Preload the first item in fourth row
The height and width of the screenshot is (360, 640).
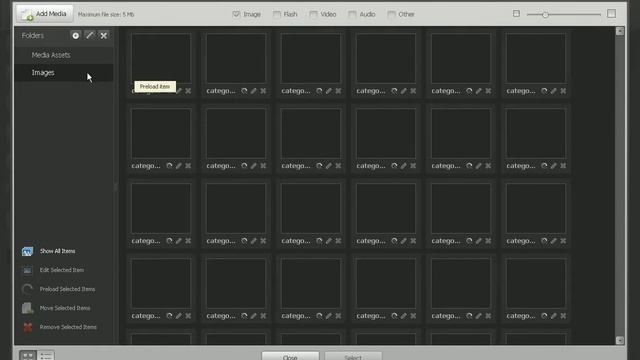coord(169,316)
